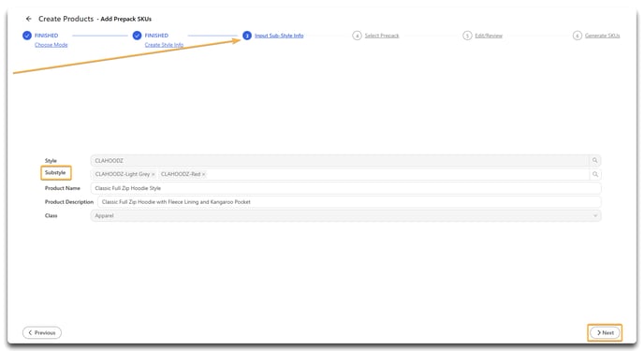The height and width of the screenshot is (351, 644).
Task: Click the Add Prepack SKUs subtitle
Action: pyautogui.click(x=126, y=20)
